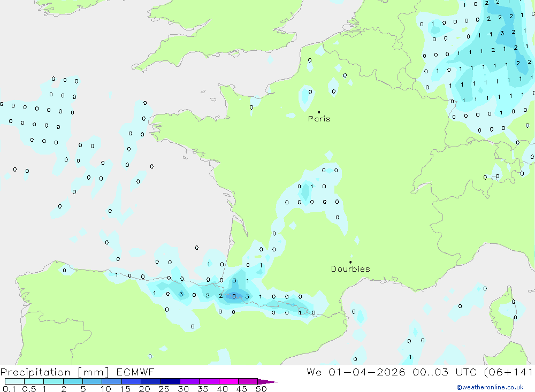The height and width of the screenshot is (392, 535).
Task: Click the precipitation value 8 over the Pyrenees
Action: point(234,296)
